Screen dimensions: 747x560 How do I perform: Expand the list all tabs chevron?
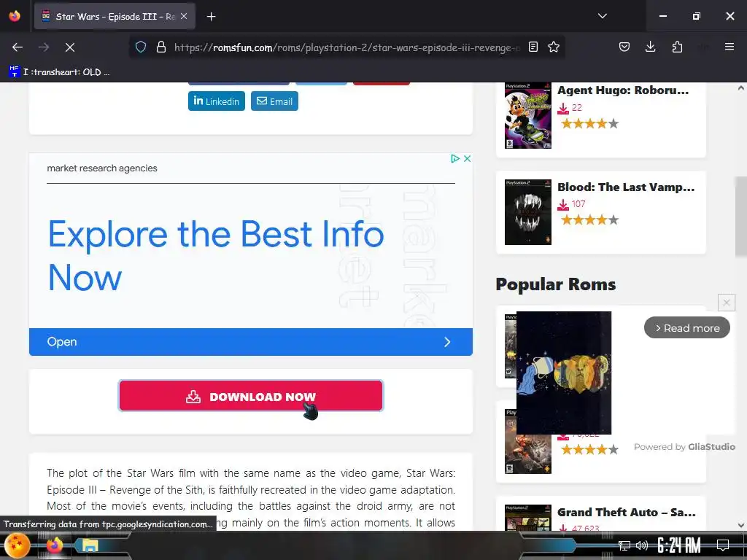(602, 16)
